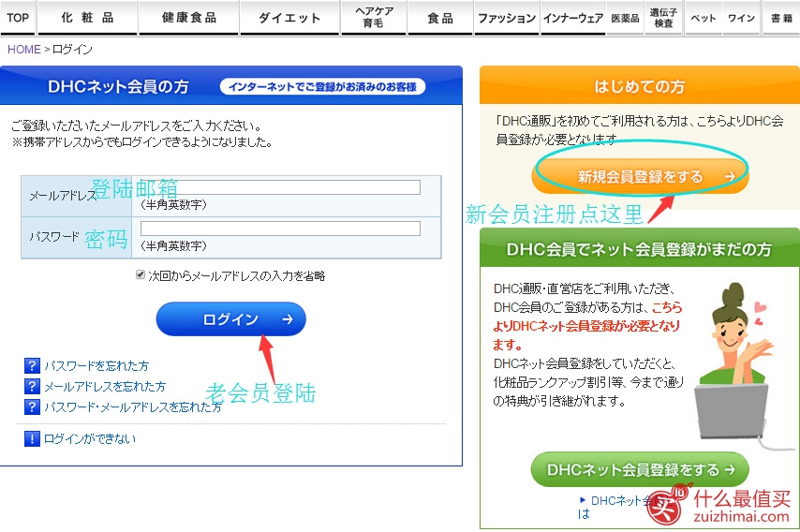
Task: Click question icon beside パスワード・メールアドレスを忘れた方
Action: click(32, 406)
